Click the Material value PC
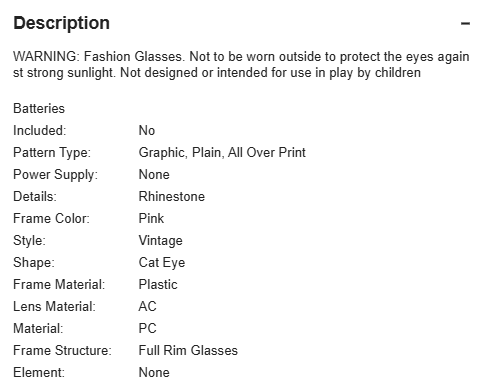The height and width of the screenshot is (381, 487). [147, 328]
